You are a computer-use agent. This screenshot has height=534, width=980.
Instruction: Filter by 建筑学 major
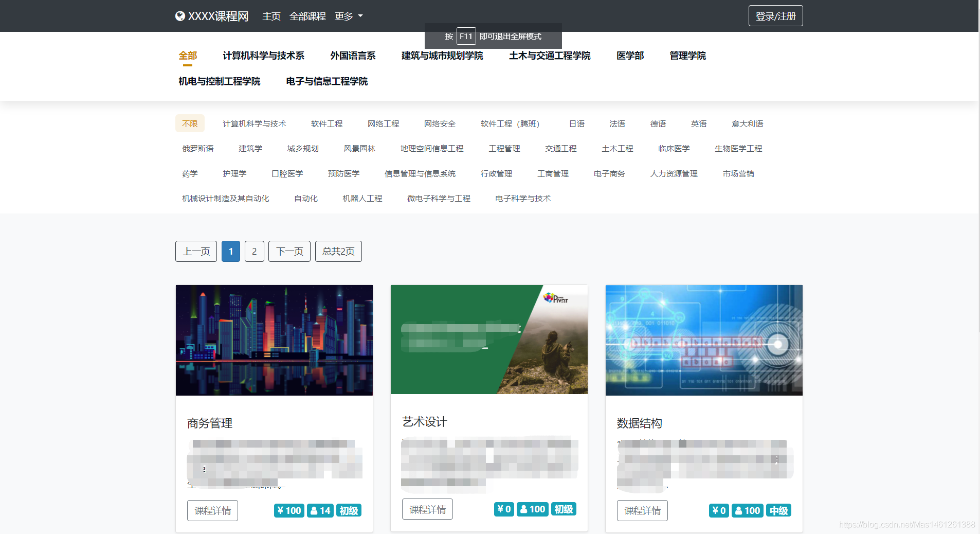pos(250,148)
